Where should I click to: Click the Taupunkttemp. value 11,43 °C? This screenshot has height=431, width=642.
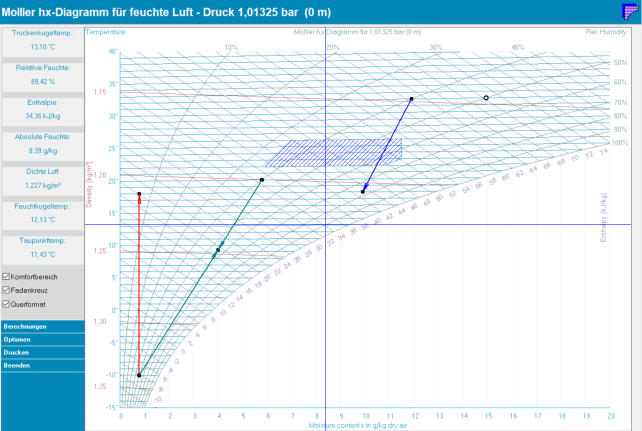tap(42, 256)
